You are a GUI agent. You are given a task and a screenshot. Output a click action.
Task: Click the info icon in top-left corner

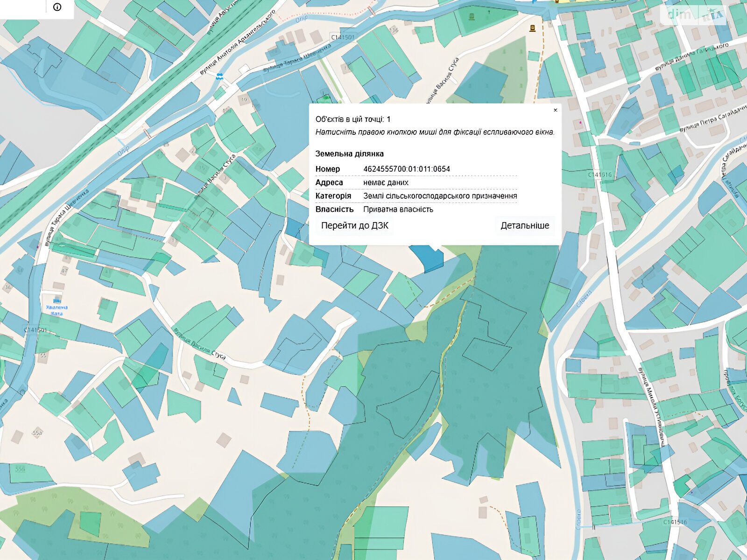click(x=57, y=7)
